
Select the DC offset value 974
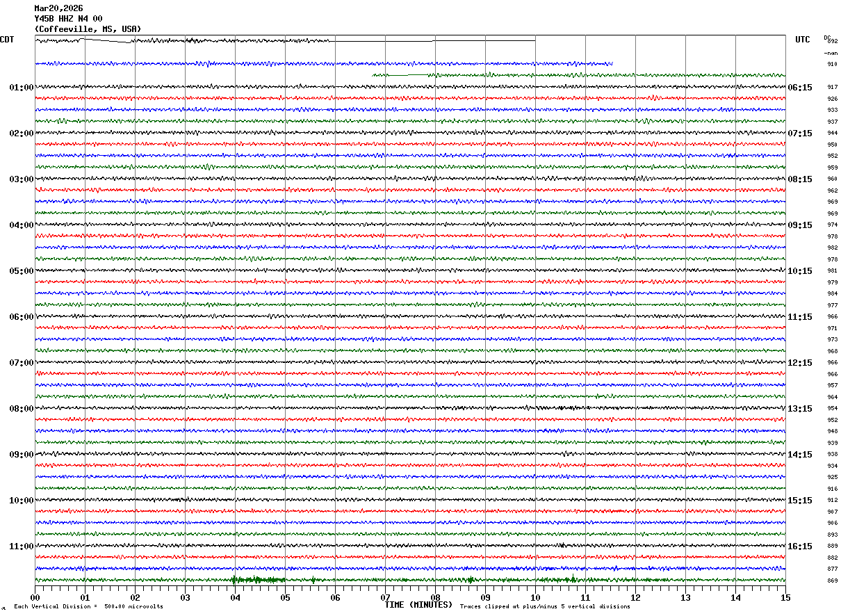tap(832, 225)
